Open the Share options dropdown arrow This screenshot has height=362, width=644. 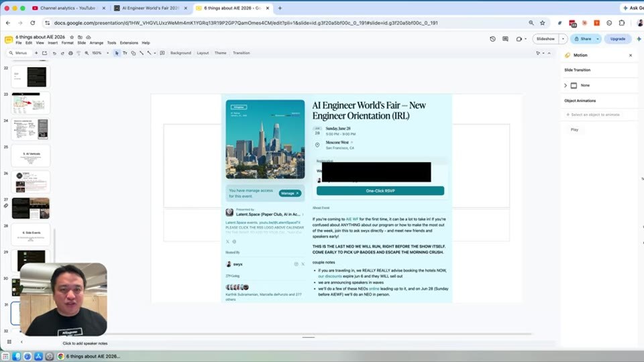(598, 39)
